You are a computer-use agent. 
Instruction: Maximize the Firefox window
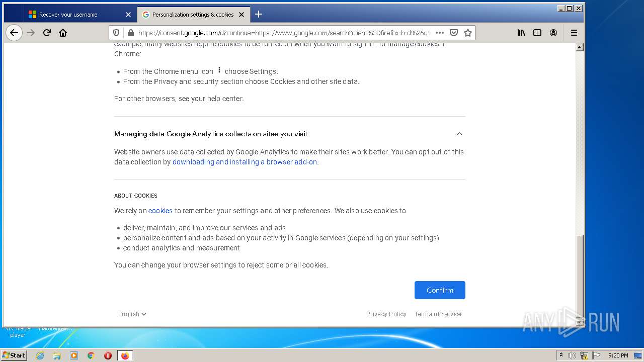pos(570,8)
